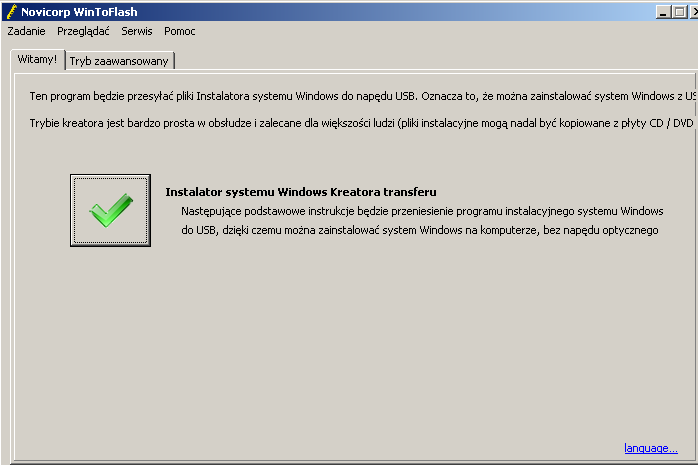Click the 'Novicorp WinToFlash' window title text
The width and height of the screenshot is (698, 465).
click(79, 12)
